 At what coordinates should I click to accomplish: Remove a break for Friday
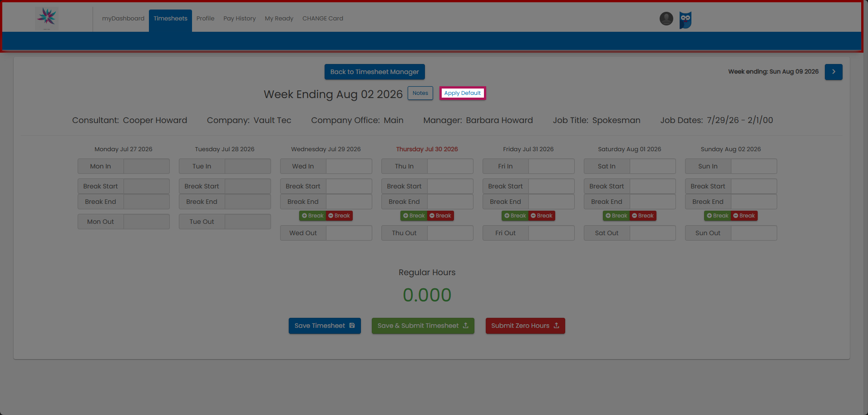point(542,216)
